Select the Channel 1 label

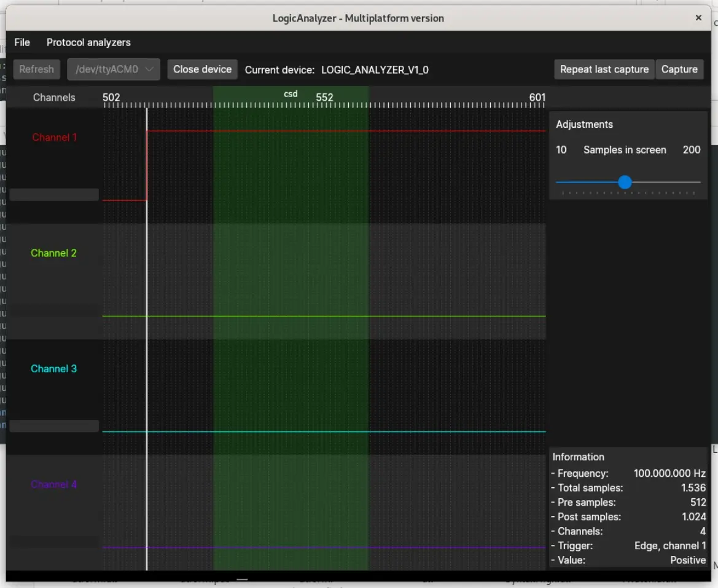(55, 138)
